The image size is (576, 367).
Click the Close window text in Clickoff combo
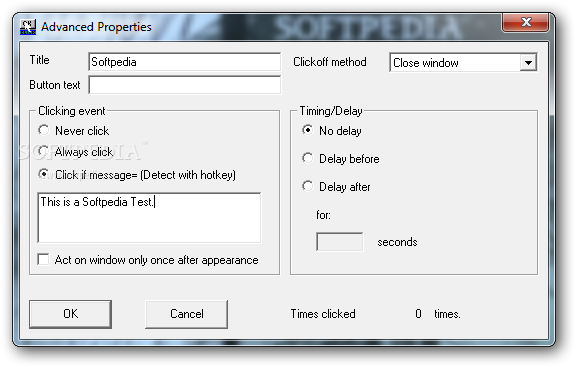[x=425, y=63]
